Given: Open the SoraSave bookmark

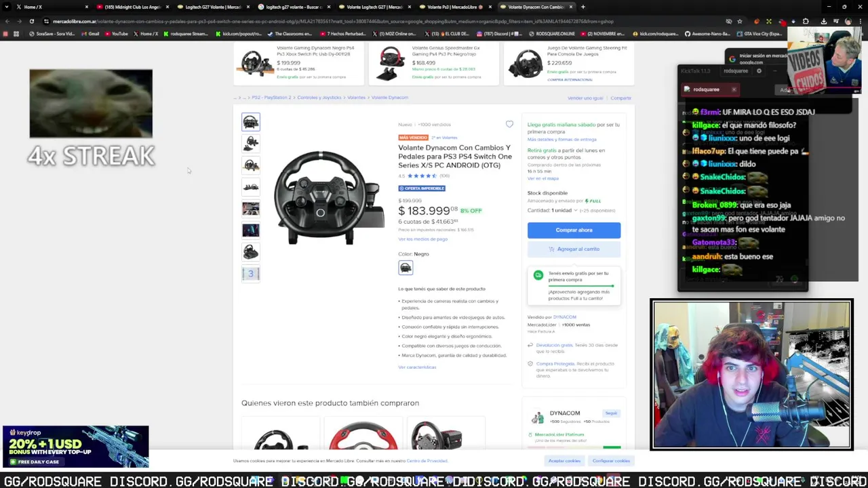Looking at the screenshot, I should [x=52, y=33].
